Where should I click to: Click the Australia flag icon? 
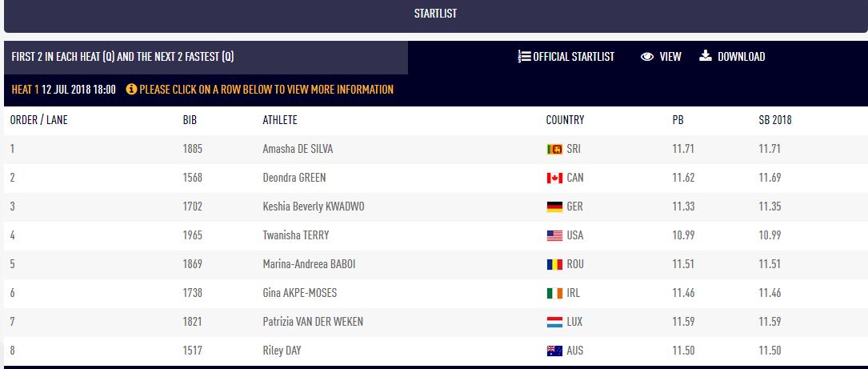point(554,351)
